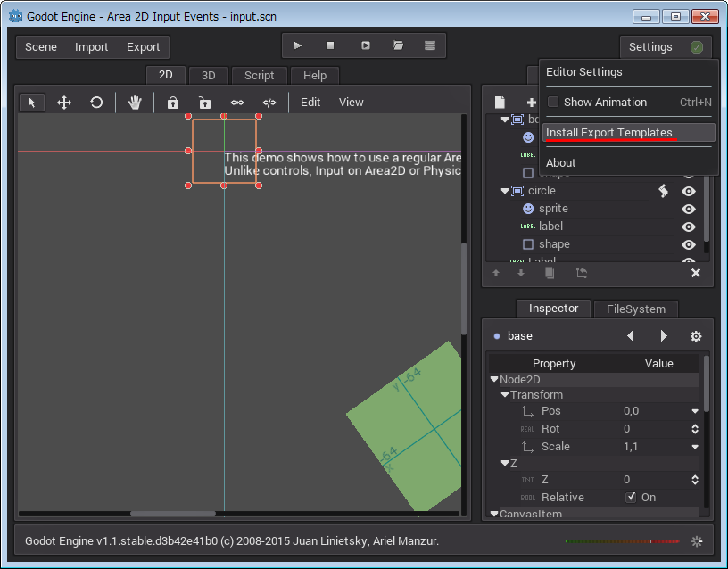Unlock the selected object
The image size is (728, 569).
(205, 103)
